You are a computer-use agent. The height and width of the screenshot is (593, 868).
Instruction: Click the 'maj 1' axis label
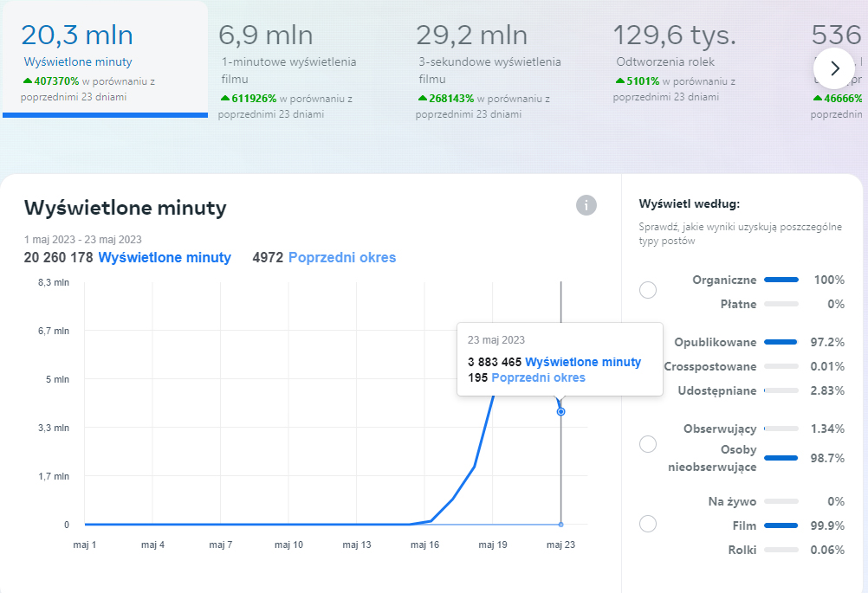tap(85, 545)
